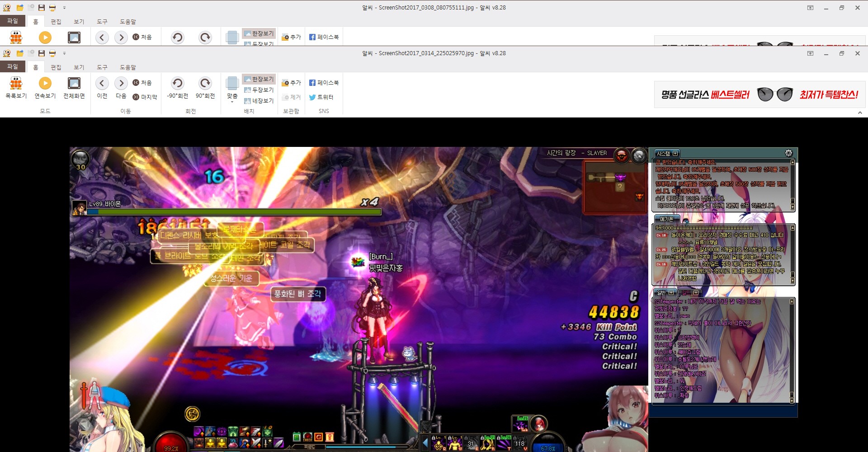Switch to the 도구 tab in the back 0308 window

pos(102,21)
